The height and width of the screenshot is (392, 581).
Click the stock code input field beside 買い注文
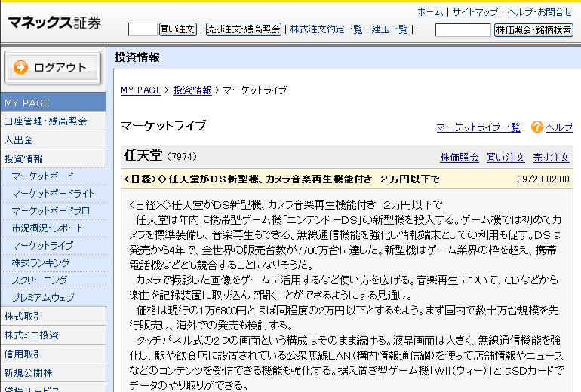pyautogui.click(x=142, y=29)
